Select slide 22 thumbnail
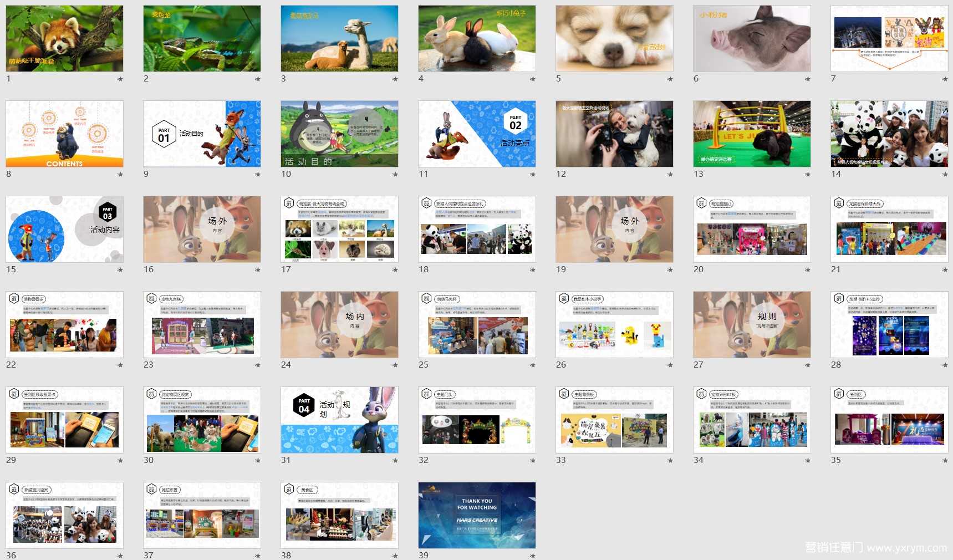This screenshot has width=953, height=560. 65,324
